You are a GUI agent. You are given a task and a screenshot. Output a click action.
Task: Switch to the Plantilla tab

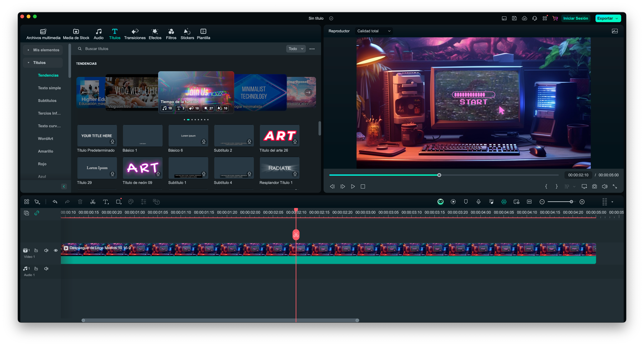pyautogui.click(x=203, y=34)
